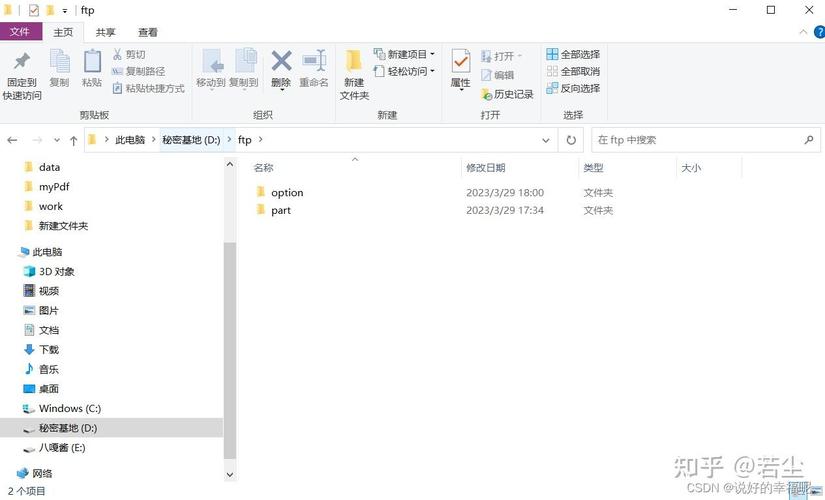Open data folder in navigation pane
825x500 pixels.
[x=49, y=167]
